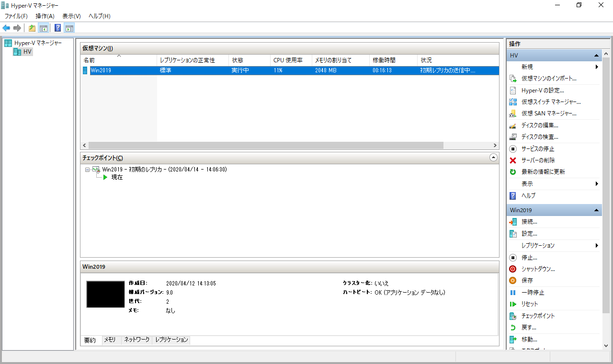Switch to the メモリ tab
Image resolution: width=613 pixels, height=364 pixels.
pos(110,340)
